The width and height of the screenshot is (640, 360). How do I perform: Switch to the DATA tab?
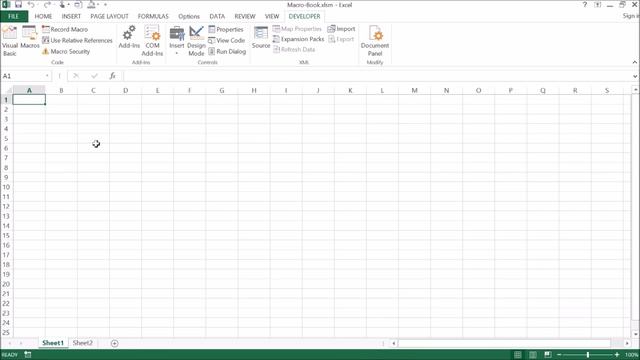pyautogui.click(x=217, y=16)
